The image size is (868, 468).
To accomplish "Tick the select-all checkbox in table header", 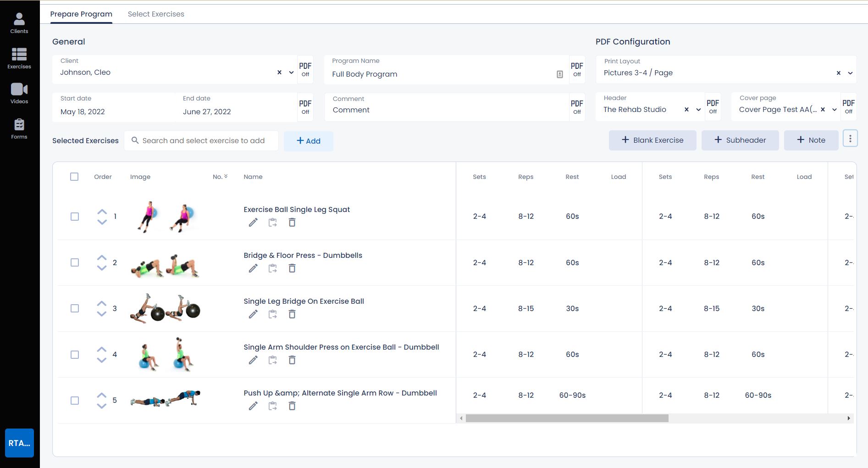I will 74,177.
